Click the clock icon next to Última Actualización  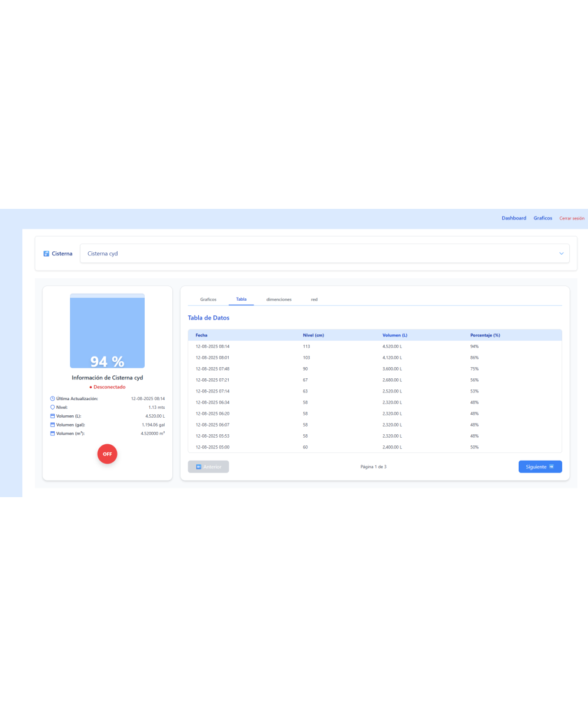click(x=52, y=398)
